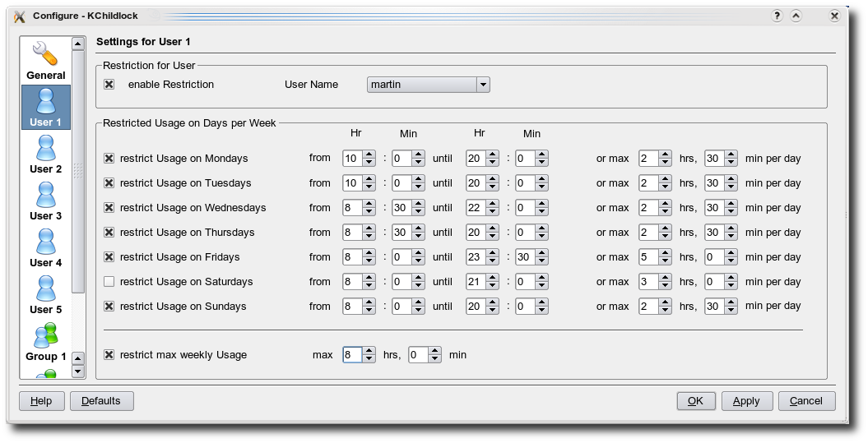Open the Group 1 settings icon

(x=46, y=337)
